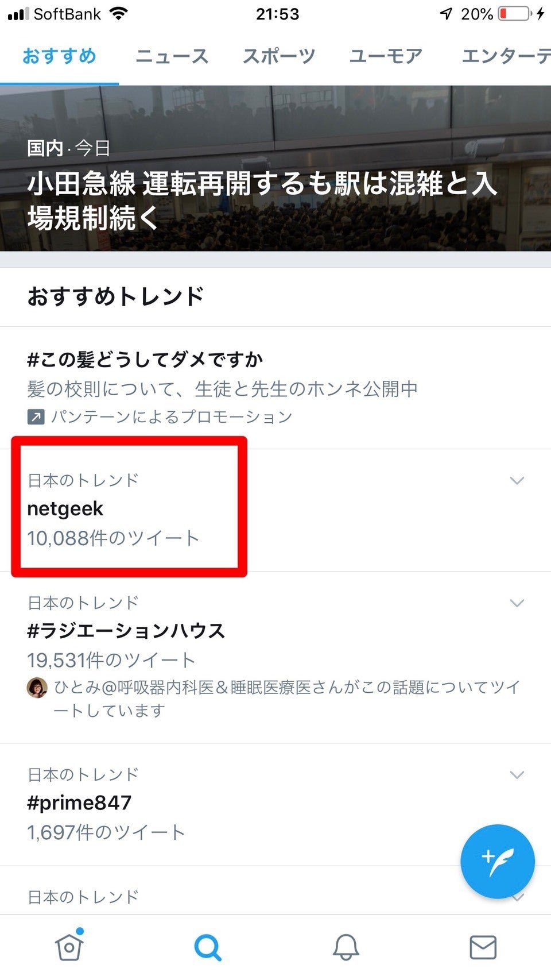
Task: Expand options chevron for netgeek trend
Action: [517, 480]
